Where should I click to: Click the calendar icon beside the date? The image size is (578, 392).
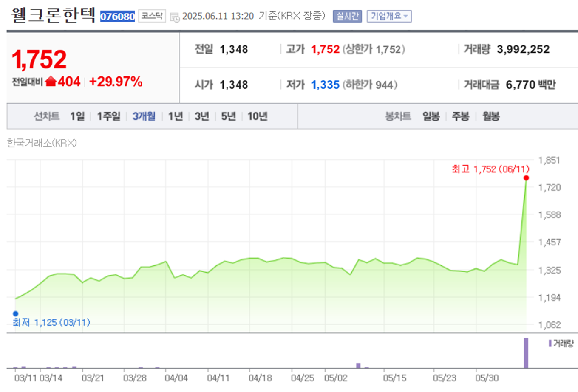[175, 17]
